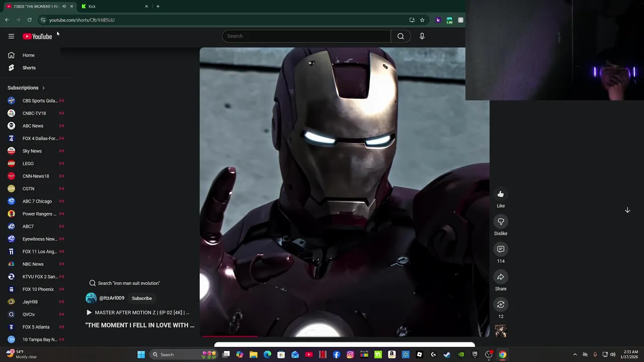Open QVCtv subscription

point(35,314)
